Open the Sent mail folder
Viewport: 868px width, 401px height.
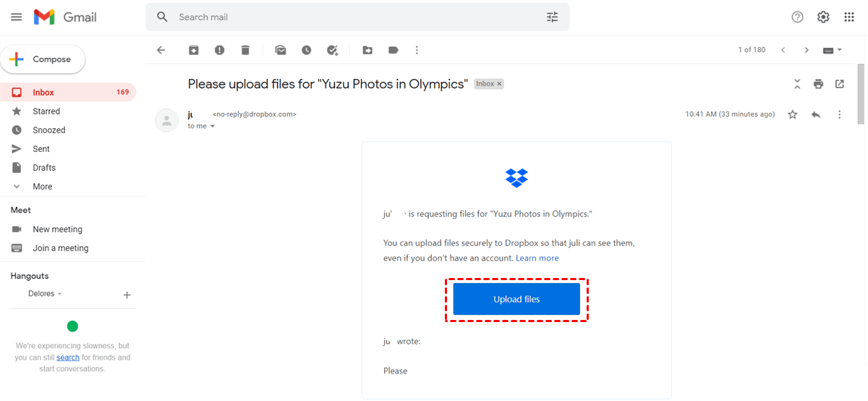pos(41,149)
